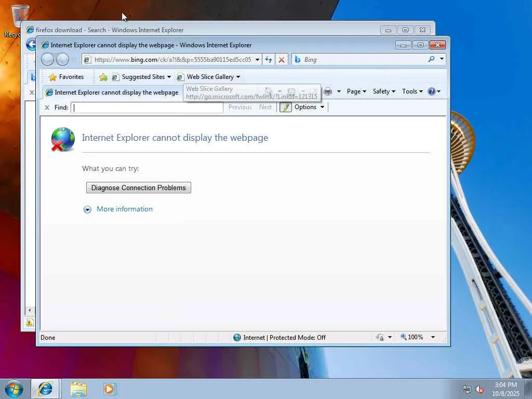
Task: Click the warning icon in the background window's status bar
Action: coord(30,322)
